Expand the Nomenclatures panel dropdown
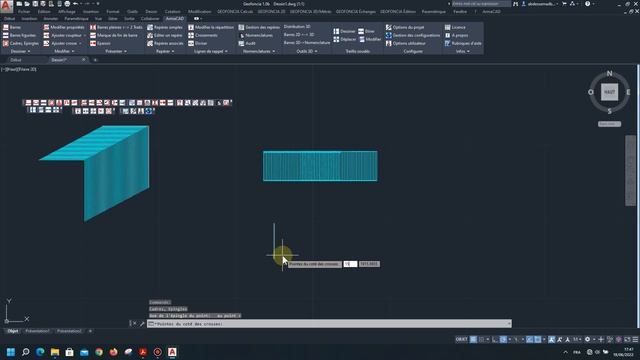The width and height of the screenshot is (640, 360). pyautogui.click(x=259, y=51)
